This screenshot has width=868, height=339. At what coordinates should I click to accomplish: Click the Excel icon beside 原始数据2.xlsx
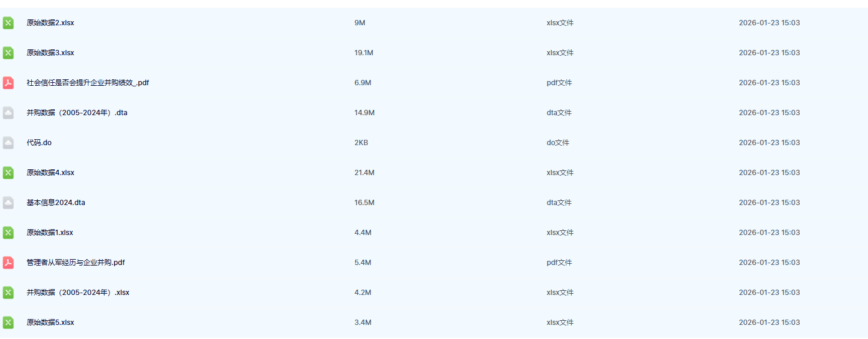click(8, 23)
